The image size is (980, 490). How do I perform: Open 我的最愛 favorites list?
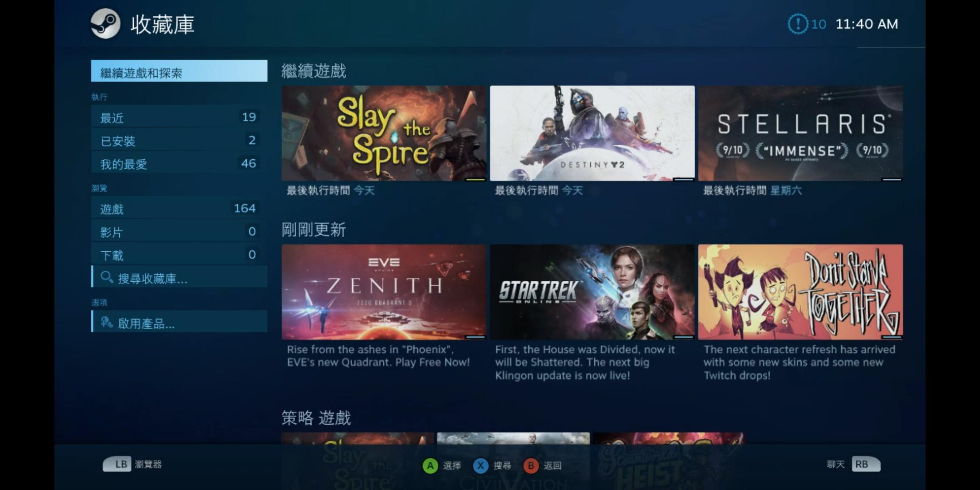tap(179, 163)
